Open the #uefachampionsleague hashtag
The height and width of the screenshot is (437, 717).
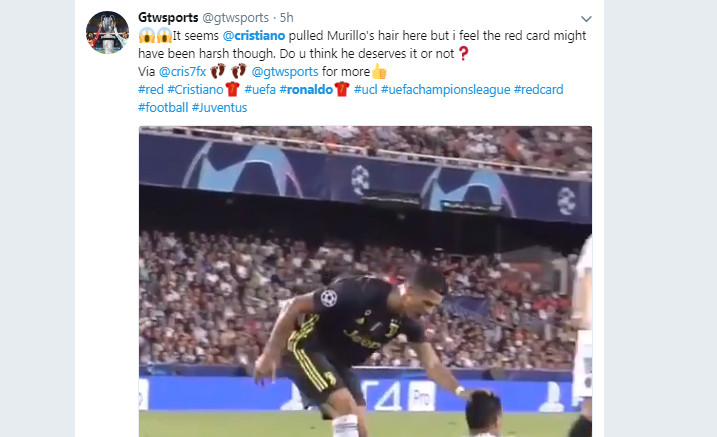(x=445, y=90)
